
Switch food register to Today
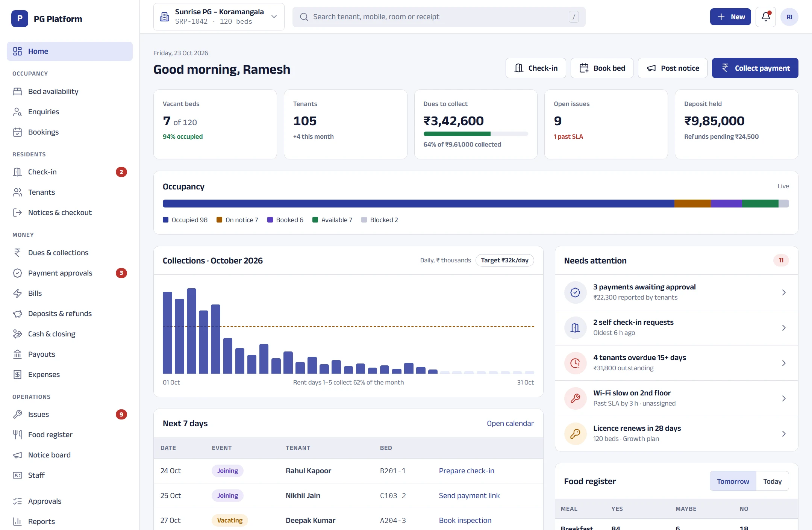click(772, 481)
